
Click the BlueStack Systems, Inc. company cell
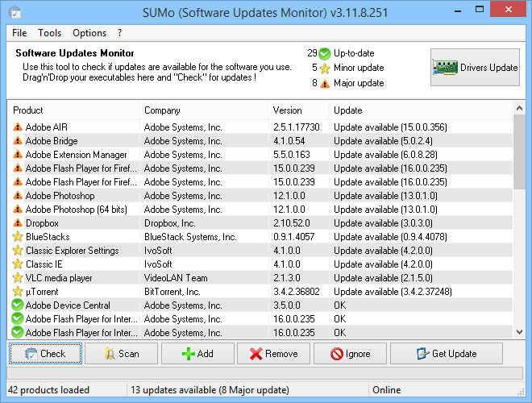click(x=190, y=237)
